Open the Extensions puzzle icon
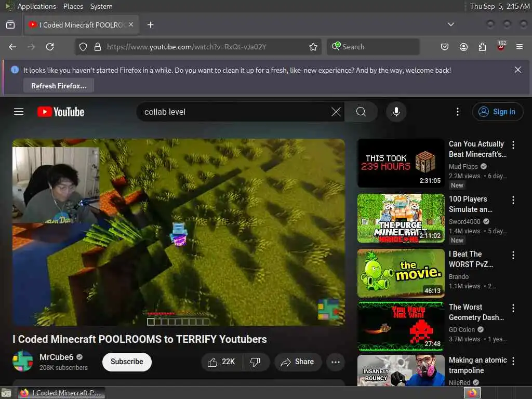This screenshot has height=399, width=532. click(x=482, y=47)
